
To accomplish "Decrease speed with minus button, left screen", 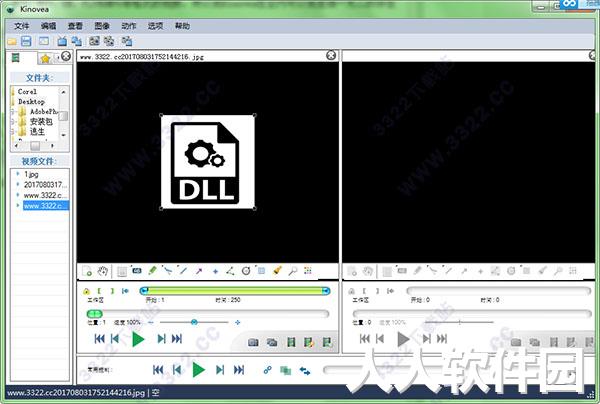I will 151,322.
